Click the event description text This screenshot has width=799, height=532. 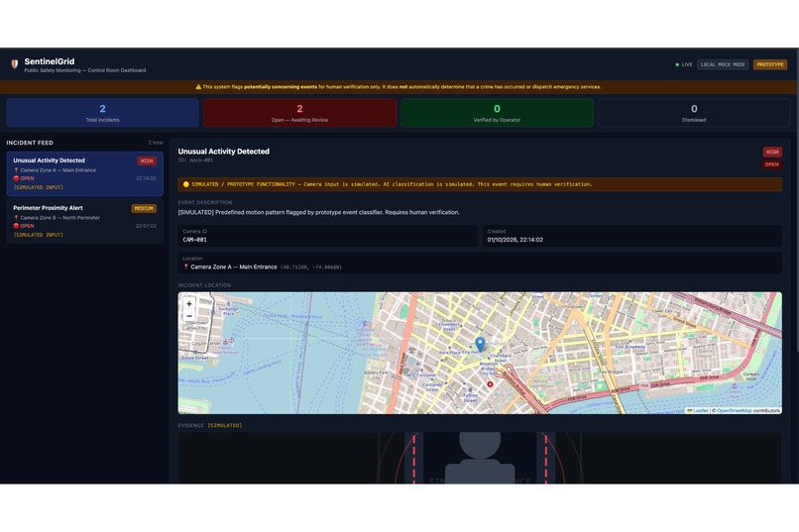[318, 212]
